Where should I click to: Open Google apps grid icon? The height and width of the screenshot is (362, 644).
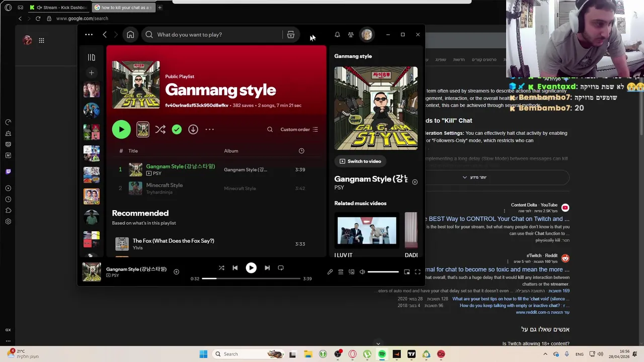41,40
